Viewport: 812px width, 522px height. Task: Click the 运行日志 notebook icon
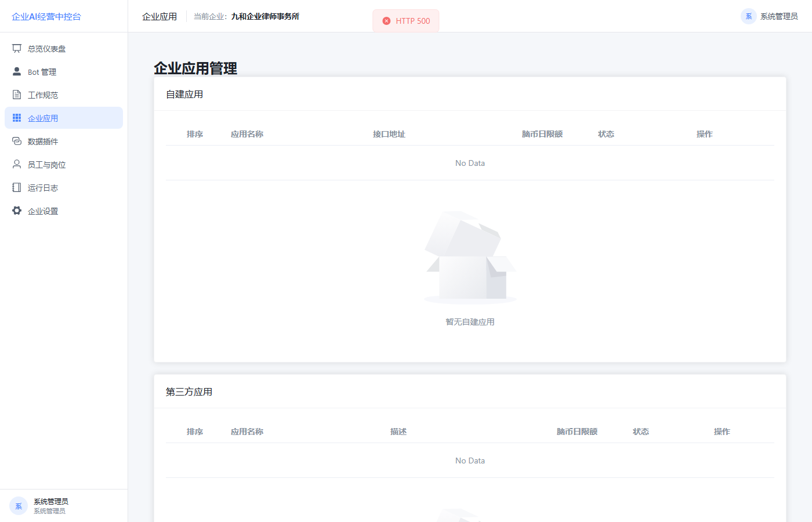coord(17,187)
